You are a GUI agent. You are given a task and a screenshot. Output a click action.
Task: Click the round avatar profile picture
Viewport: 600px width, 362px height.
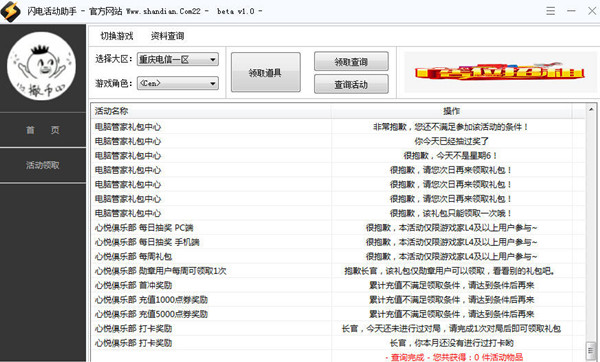41,66
